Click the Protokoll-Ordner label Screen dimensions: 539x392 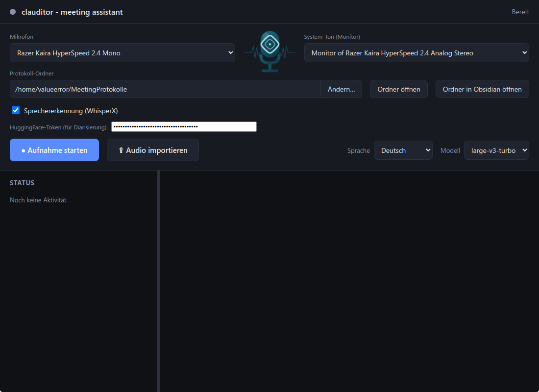point(32,73)
